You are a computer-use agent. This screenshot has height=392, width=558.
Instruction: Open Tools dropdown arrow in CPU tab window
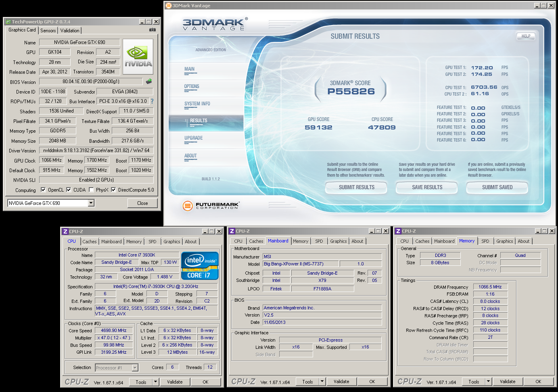(155, 382)
